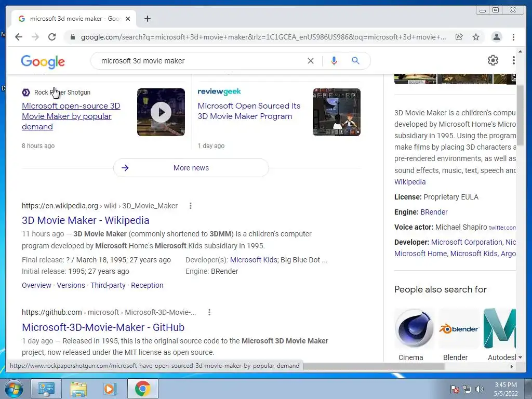Open the Action Center flag icon

click(455, 389)
